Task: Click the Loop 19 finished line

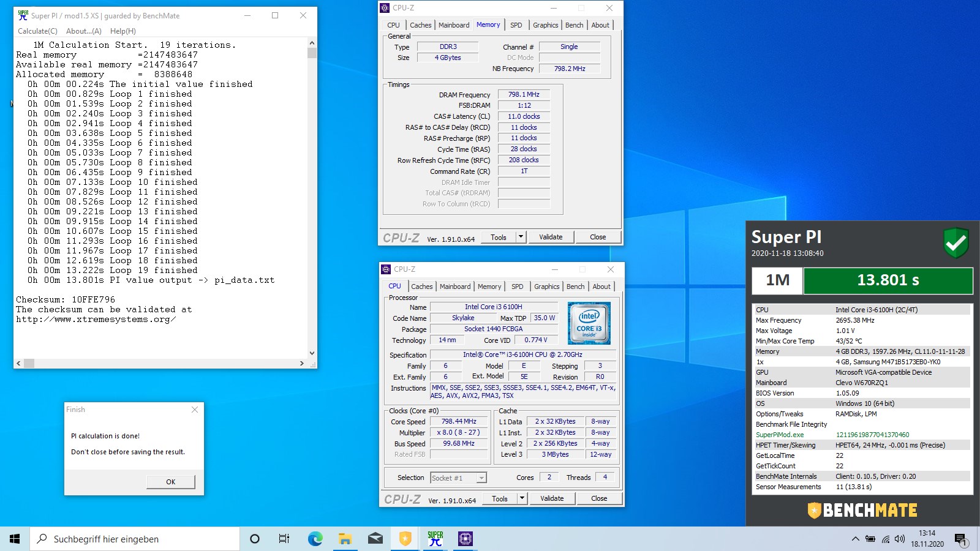Action: coord(113,270)
